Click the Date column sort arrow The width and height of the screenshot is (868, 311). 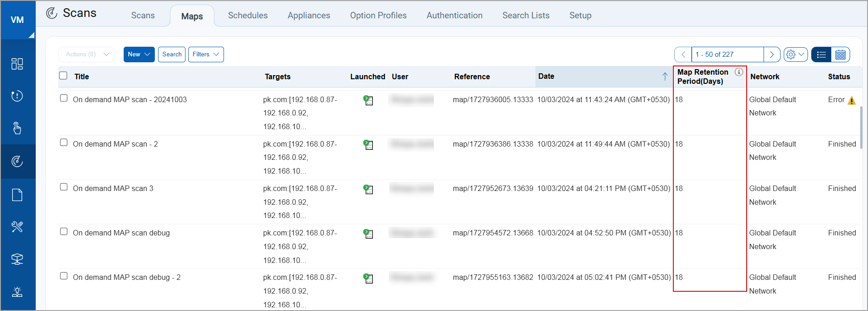point(665,76)
